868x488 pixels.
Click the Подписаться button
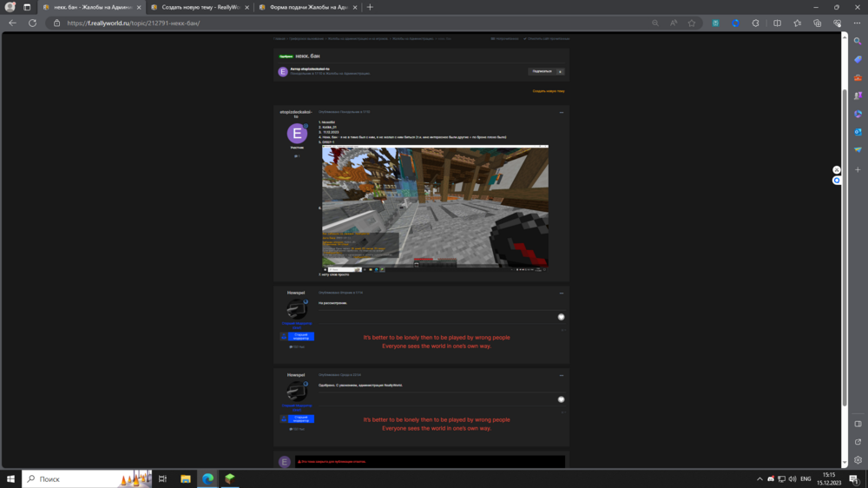pos(542,71)
